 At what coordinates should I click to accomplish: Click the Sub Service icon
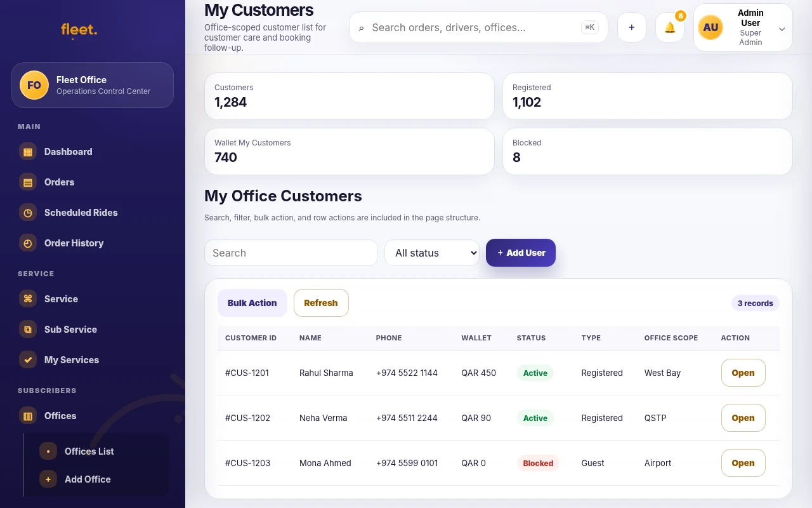click(28, 330)
